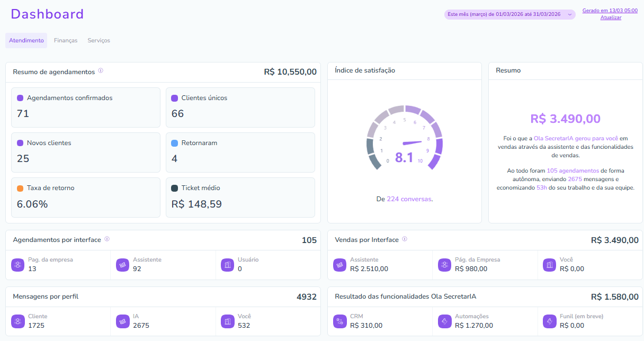Select the IA icon in Mensagens por perfil

point(123,321)
